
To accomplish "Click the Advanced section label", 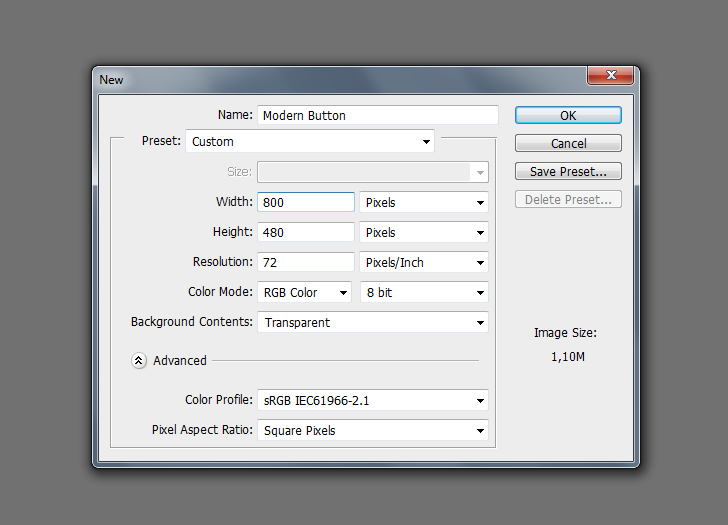I will coord(180,361).
